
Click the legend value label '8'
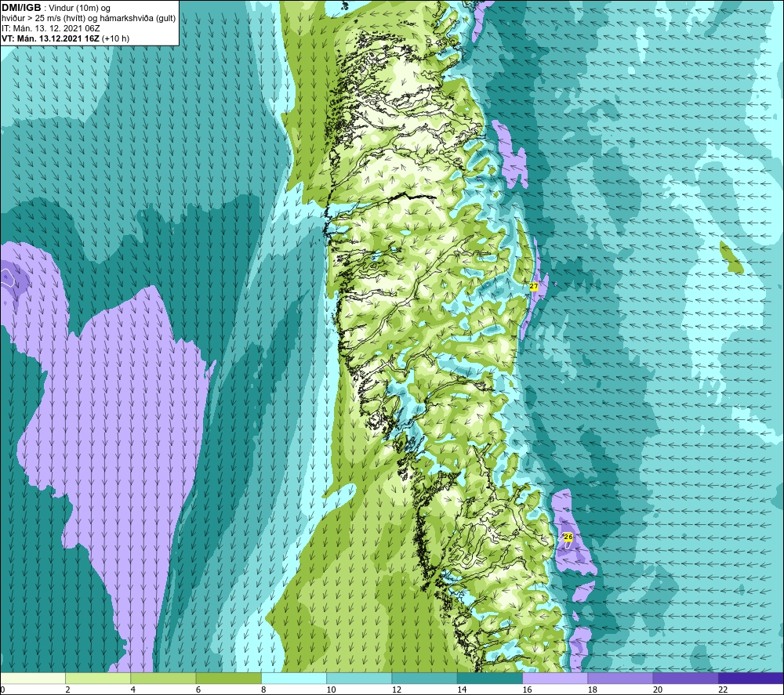pyautogui.click(x=263, y=690)
